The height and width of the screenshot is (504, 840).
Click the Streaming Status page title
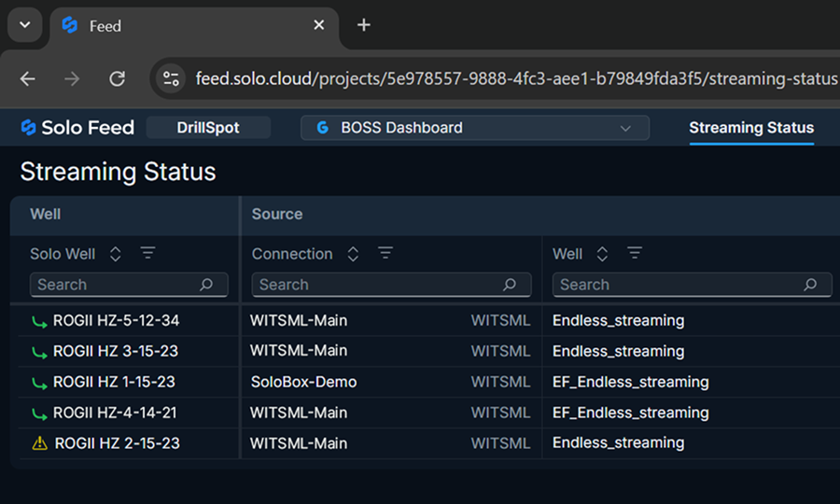point(118,172)
